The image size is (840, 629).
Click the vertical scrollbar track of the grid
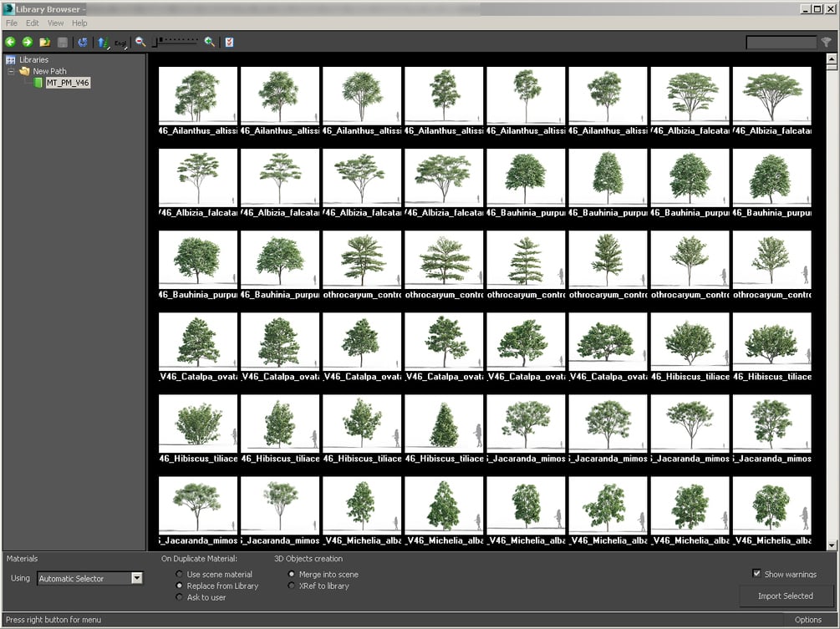pos(832,305)
